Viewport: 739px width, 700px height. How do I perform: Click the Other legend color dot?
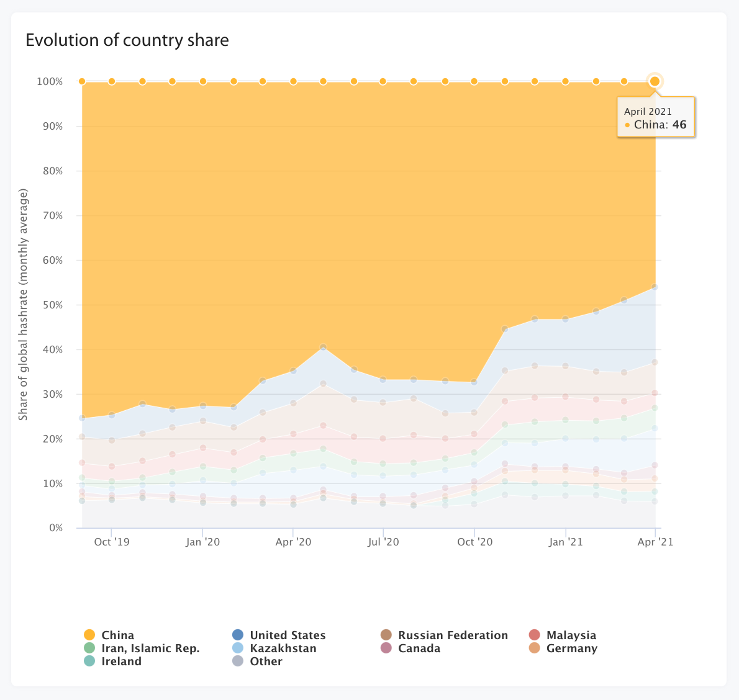[238, 662]
